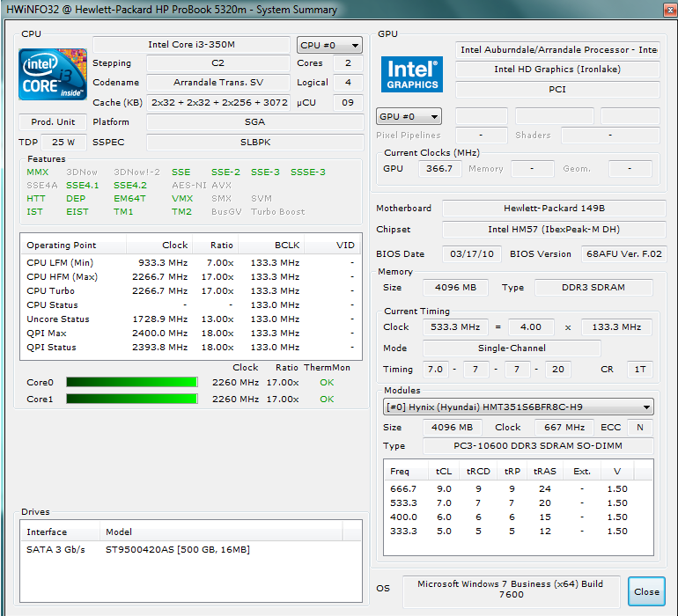This screenshot has height=616, width=678.
Task: Select the CPU LFM (Min) row
Action: 191,263
